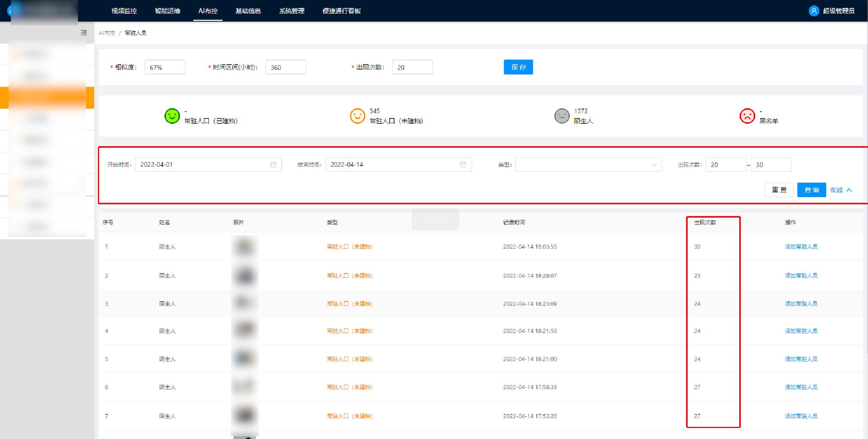
Task: Click the 保存 button
Action: point(518,67)
